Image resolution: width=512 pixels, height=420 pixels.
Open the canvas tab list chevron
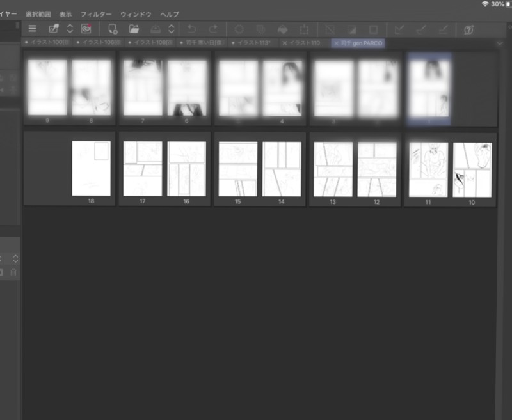point(500,43)
